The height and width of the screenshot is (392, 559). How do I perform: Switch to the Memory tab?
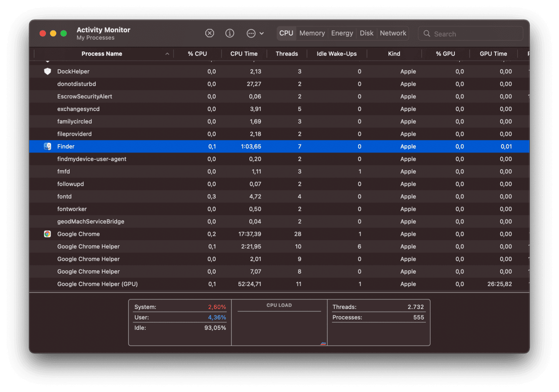point(312,33)
